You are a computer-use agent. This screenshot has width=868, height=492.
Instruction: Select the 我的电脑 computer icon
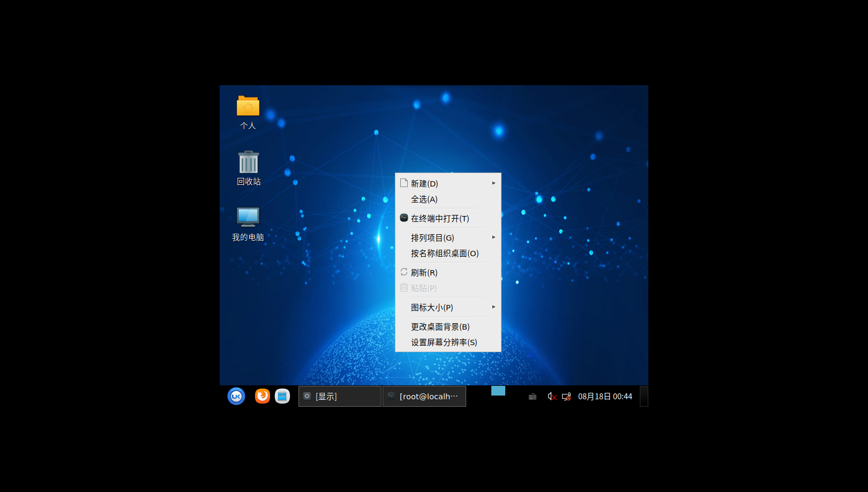[248, 217]
